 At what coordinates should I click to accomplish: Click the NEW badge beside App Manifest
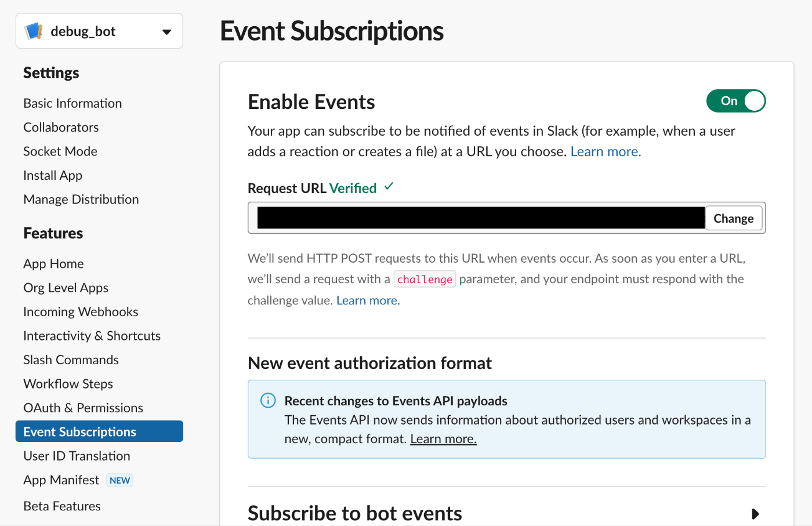120,480
